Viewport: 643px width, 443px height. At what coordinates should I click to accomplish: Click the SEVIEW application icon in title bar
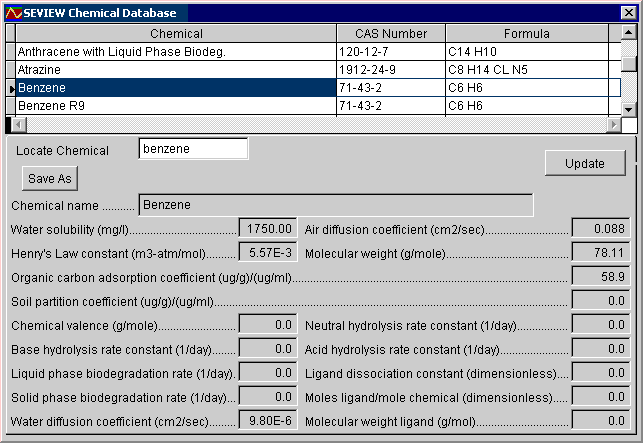pos(14,13)
